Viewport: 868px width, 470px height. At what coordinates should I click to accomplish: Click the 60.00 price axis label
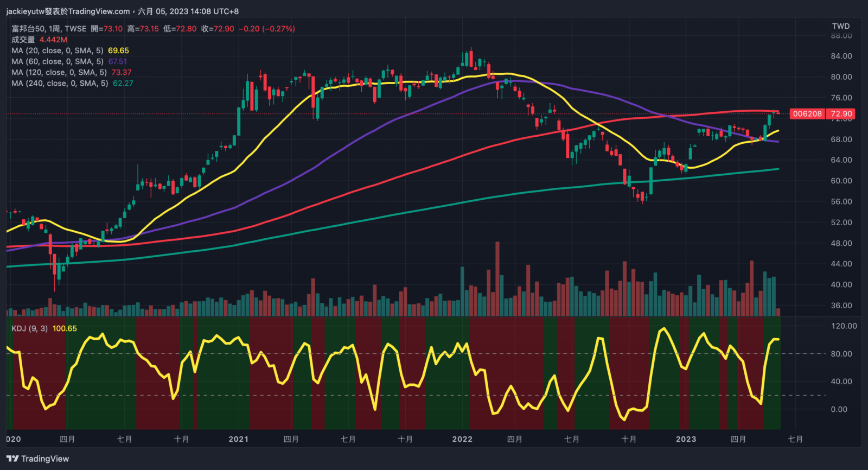click(x=841, y=181)
